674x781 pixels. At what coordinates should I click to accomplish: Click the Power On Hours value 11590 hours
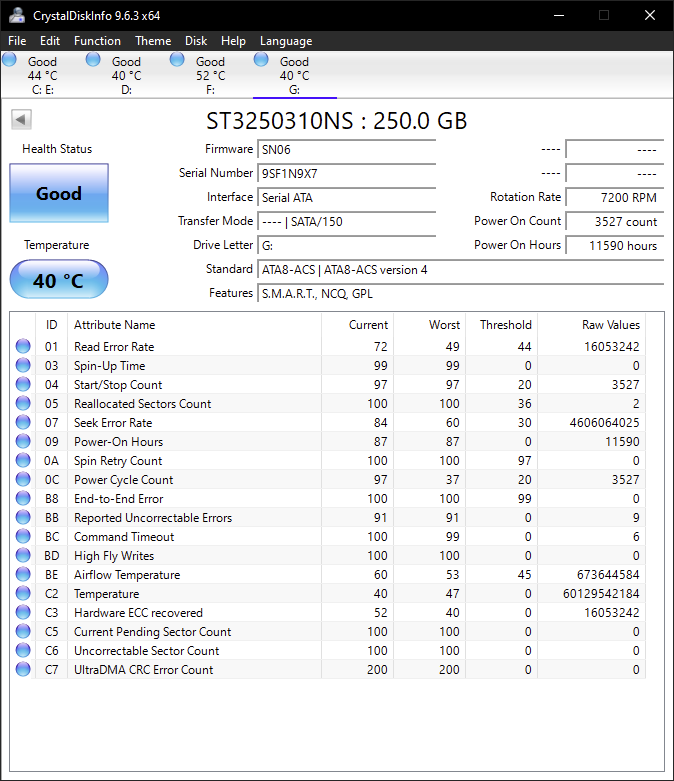click(x=615, y=245)
